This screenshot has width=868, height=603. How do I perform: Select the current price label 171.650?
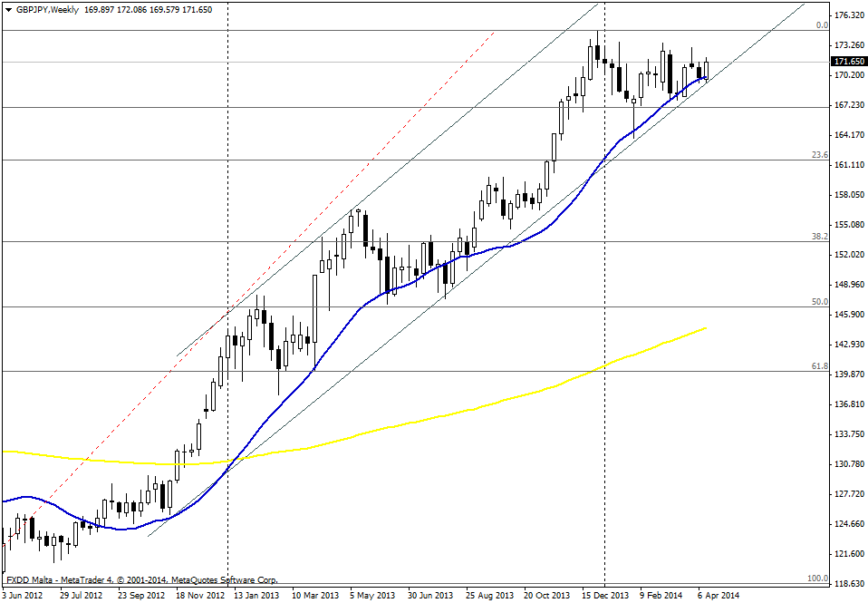click(x=846, y=62)
